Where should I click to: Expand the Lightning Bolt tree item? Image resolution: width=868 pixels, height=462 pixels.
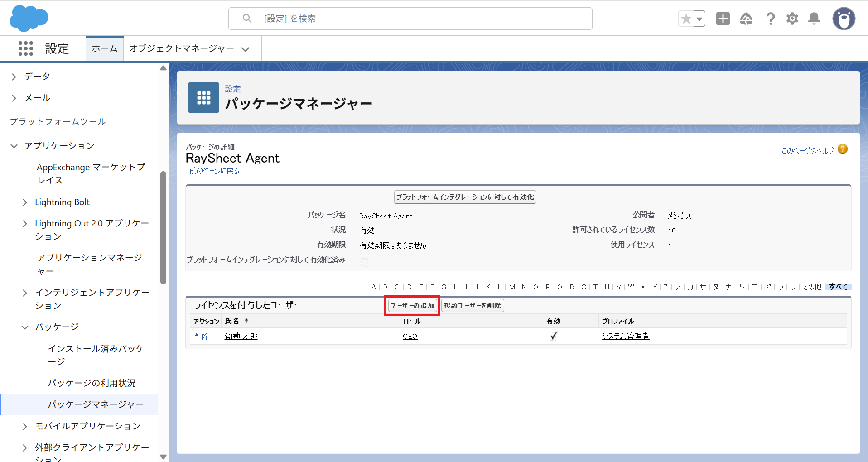pyautogui.click(x=25, y=202)
